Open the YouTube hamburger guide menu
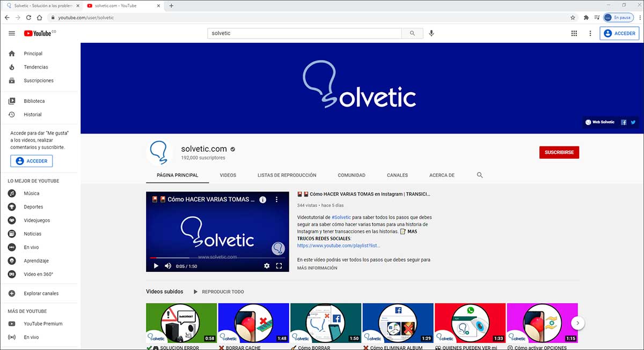644x350 pixels. [x=12, y=33]
